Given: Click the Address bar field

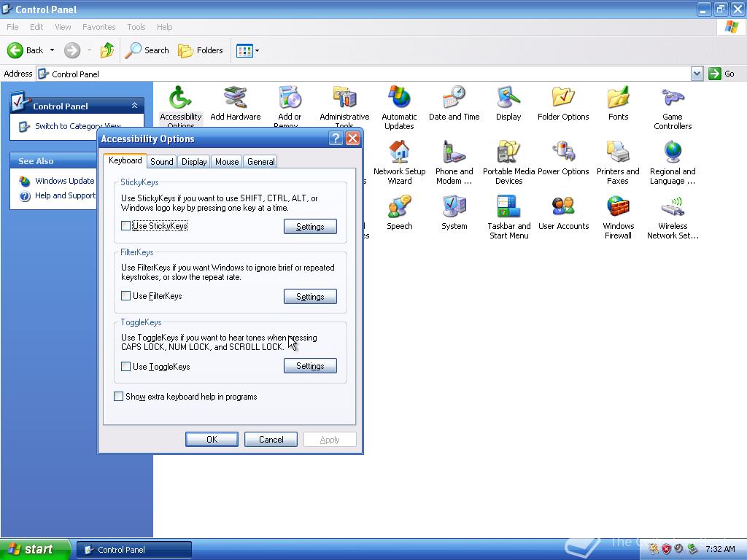Looking at the screenshot, I should [365, 74].
